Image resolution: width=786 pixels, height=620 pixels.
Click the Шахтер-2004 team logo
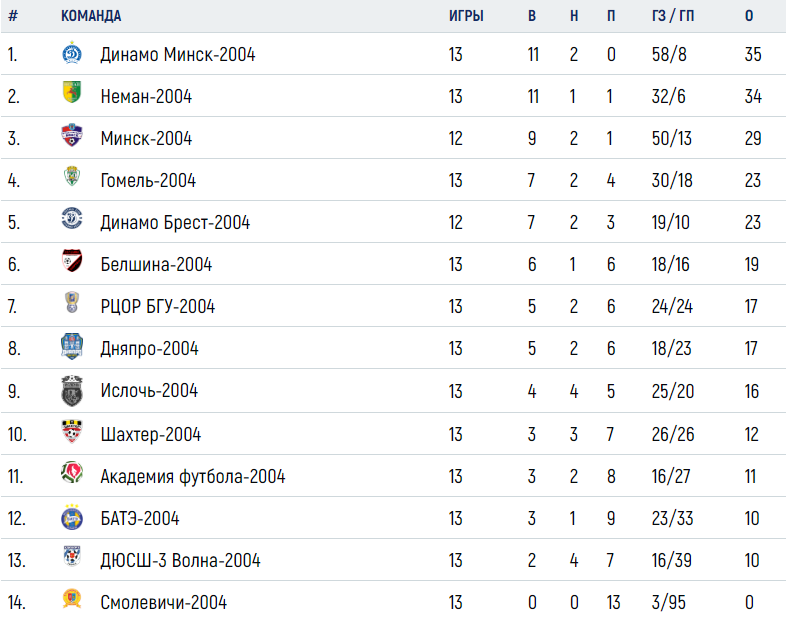[x=72, y=432]
